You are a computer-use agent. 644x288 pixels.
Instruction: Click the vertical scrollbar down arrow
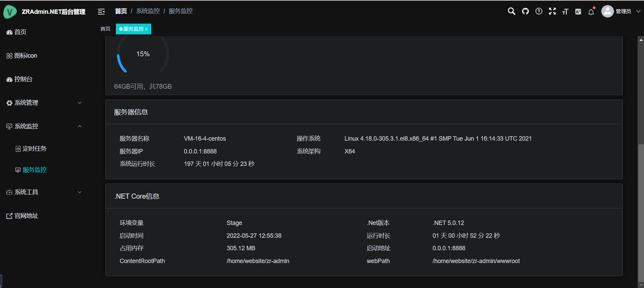(641, 285)
